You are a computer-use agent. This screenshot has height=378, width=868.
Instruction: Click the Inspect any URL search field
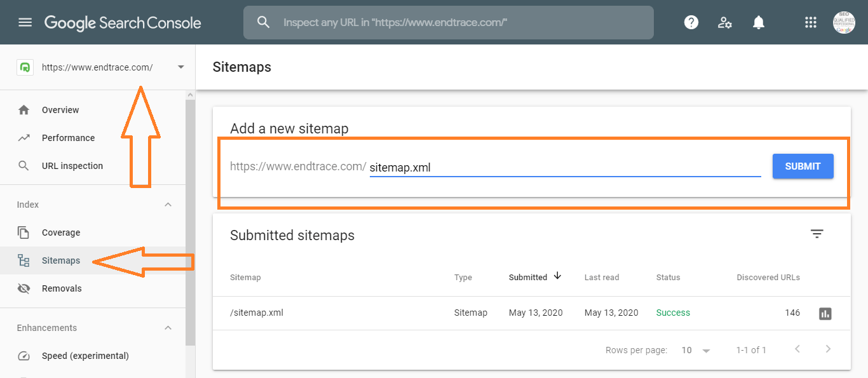tap(449, 23)
